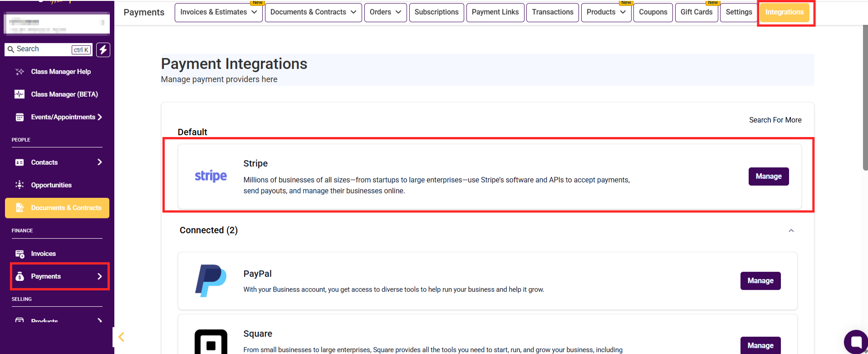Click the Events/Appointments calendar icon
868x354 pixels.
click(x=20, y=117)
